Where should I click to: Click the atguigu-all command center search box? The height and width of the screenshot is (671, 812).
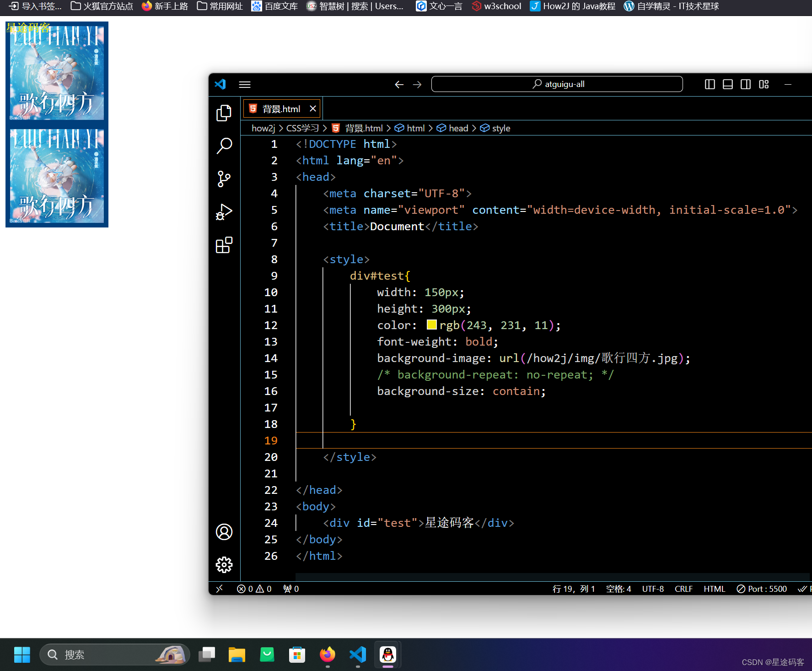pos(557,84)
